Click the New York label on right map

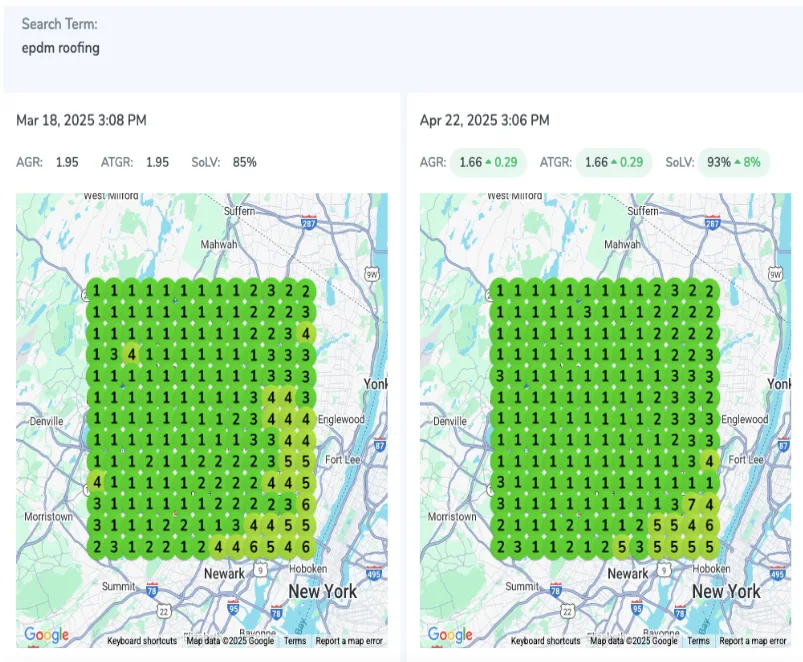pyautogui.click(x=727, y=591)
